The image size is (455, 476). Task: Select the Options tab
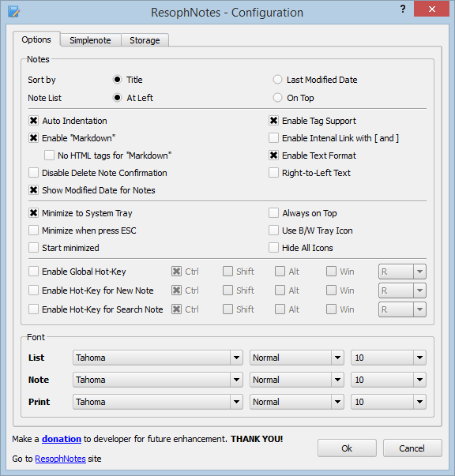coord(36,39)
